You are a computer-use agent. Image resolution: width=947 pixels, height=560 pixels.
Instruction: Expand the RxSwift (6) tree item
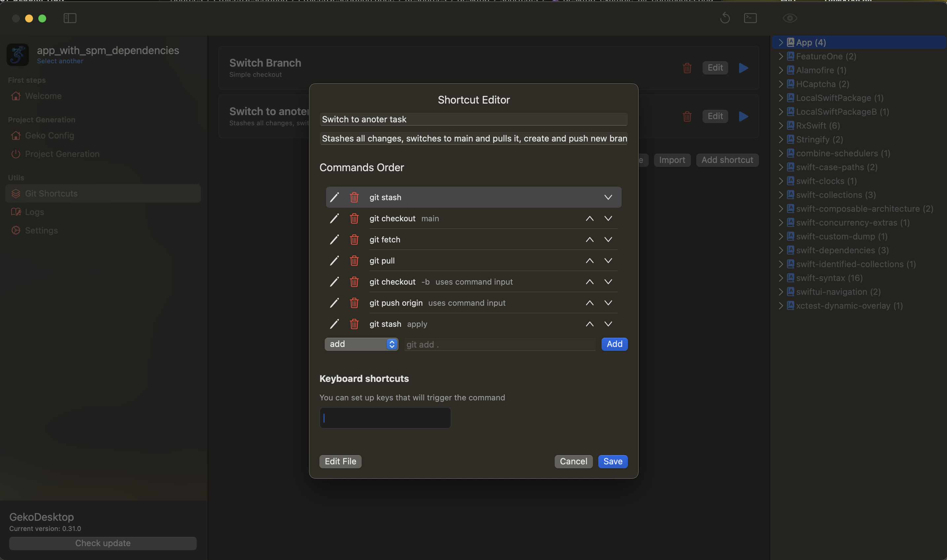pyautogui.click(x=781, y=126)
